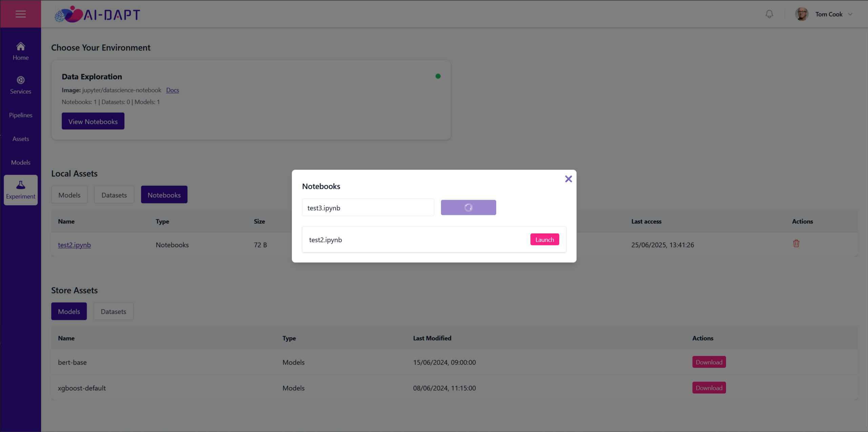Open Services in the sidebar
This screenshot has width=868, height=432.
[x=21, y=85]
